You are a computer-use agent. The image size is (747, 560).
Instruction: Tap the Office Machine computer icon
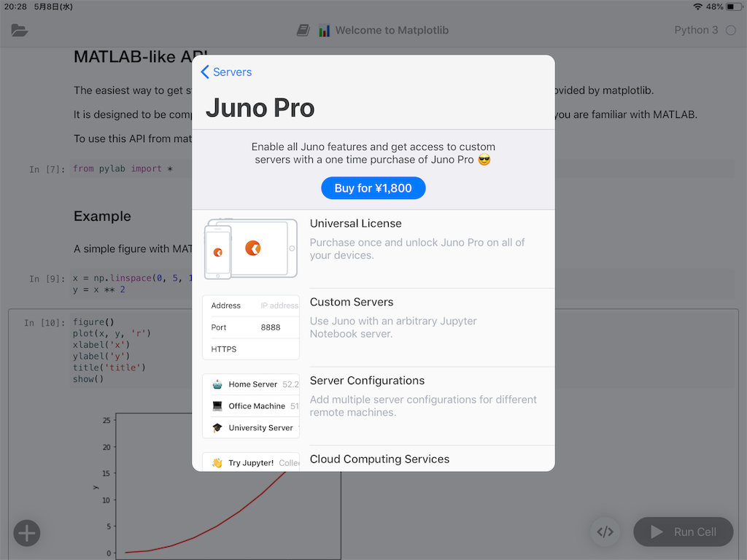(217, 405)
